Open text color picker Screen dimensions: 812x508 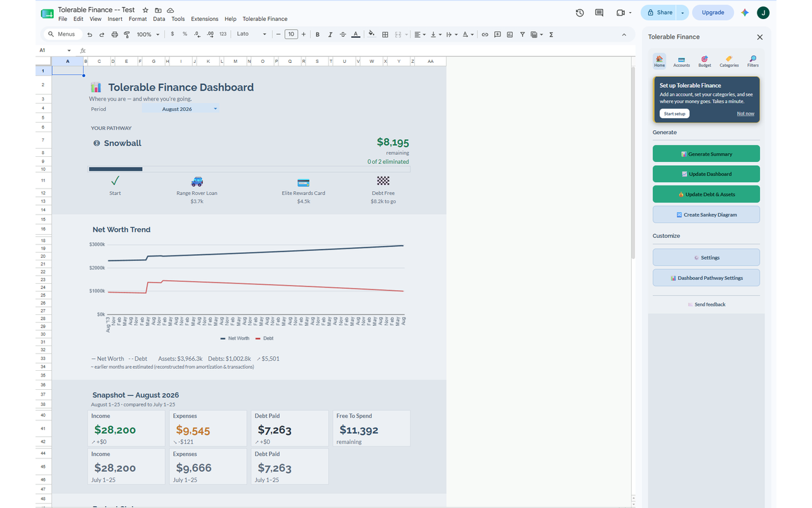point(355,34)
